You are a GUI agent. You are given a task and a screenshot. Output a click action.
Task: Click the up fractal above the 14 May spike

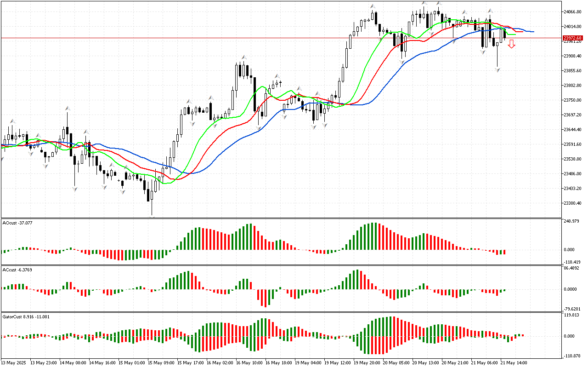click(67, 108)
